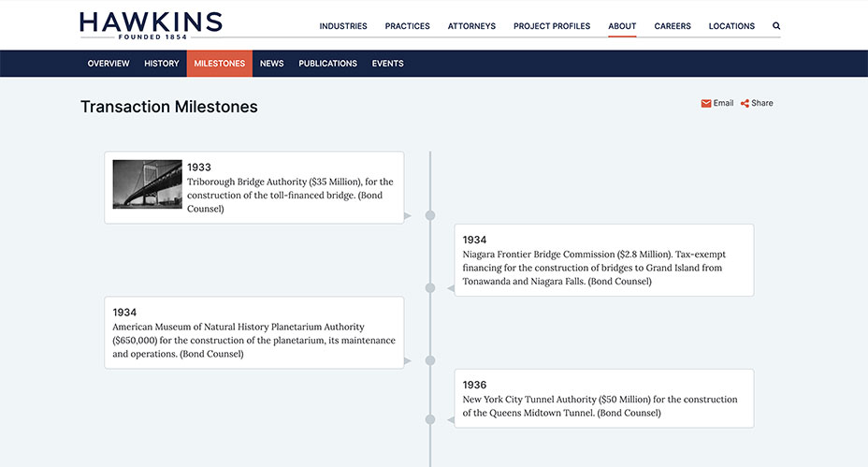The image size is (868, 467).
Task: Open the Attorneys menu item
Action: tap(471, 26)
